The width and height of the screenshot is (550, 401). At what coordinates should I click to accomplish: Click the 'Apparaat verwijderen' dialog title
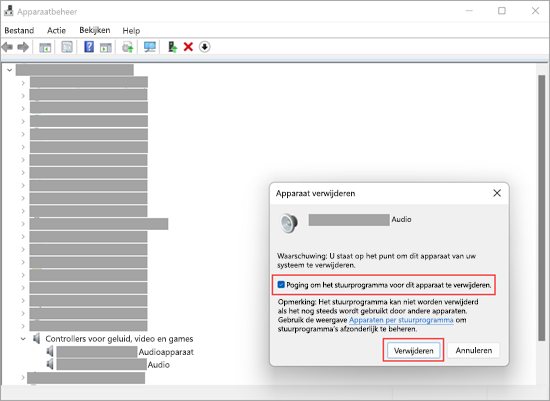tap(315, 193)
